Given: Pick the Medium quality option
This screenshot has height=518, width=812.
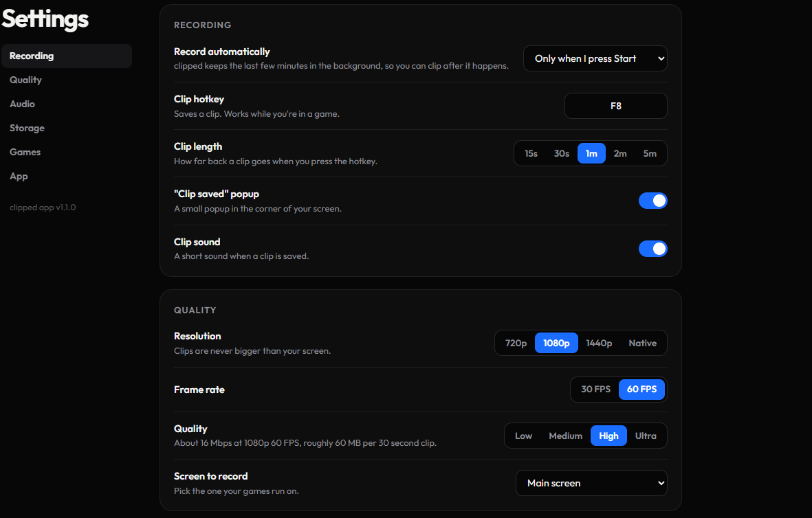Looking at the screenshot, I should (x=565, y=436).
